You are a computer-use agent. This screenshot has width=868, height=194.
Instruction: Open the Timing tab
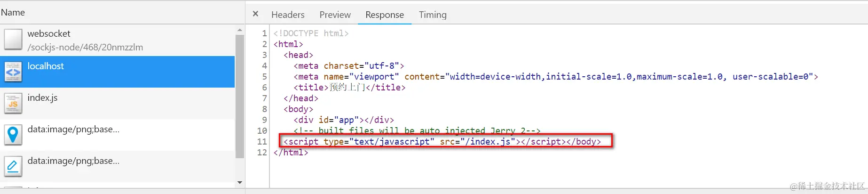click(433, 15)
